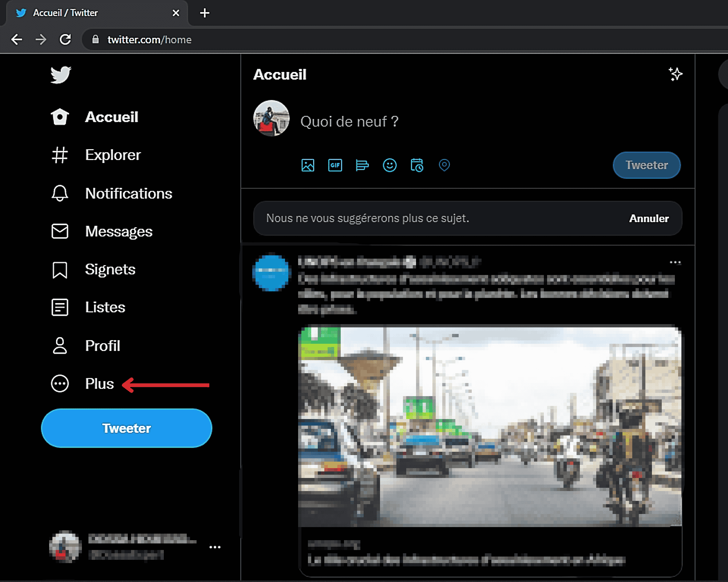Open Signets bookmarks
This screenshot has height=582, width=728.
tap(93, 270)
